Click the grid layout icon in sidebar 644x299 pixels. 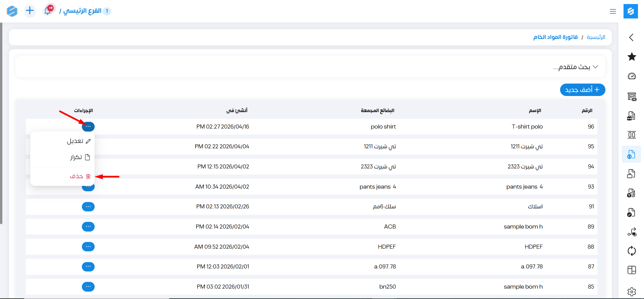point(632,270)
